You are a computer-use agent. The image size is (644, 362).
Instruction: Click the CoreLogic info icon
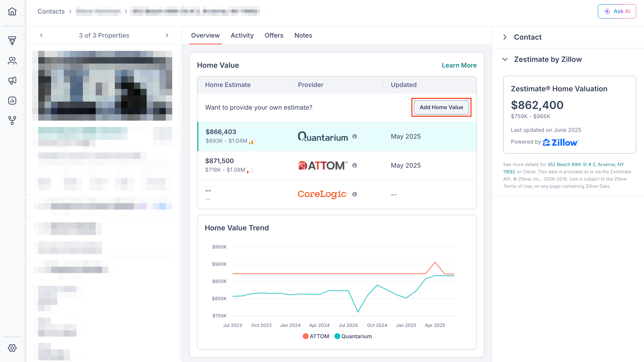click(x=355, y=194)
